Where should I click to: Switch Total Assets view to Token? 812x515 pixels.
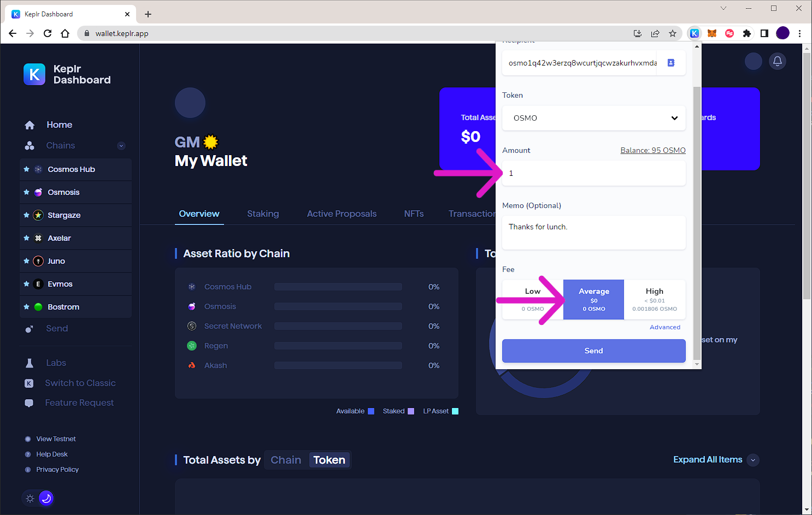[x=329, y=460]
